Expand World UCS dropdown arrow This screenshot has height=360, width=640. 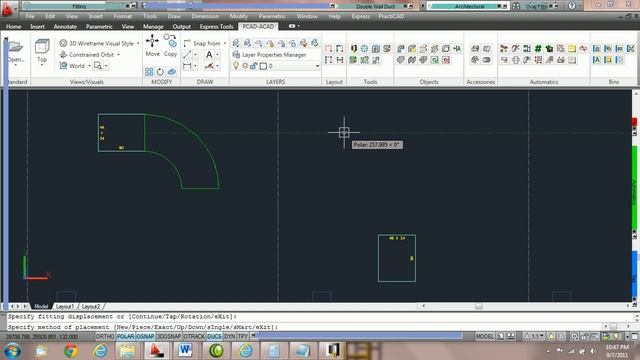pos(89,66)
